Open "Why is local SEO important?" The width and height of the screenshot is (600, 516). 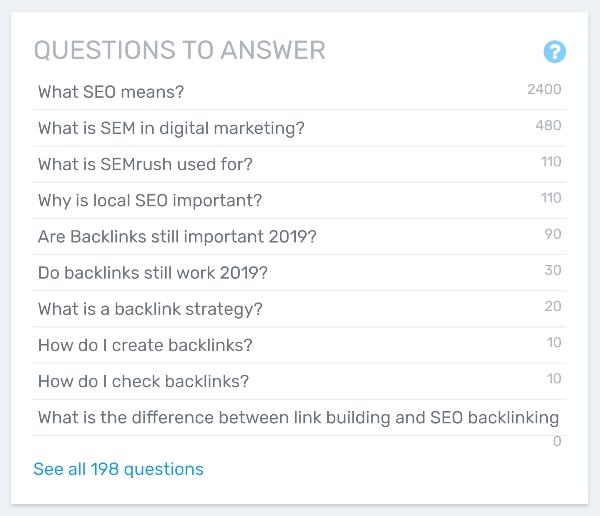click(x=150, y=200)
